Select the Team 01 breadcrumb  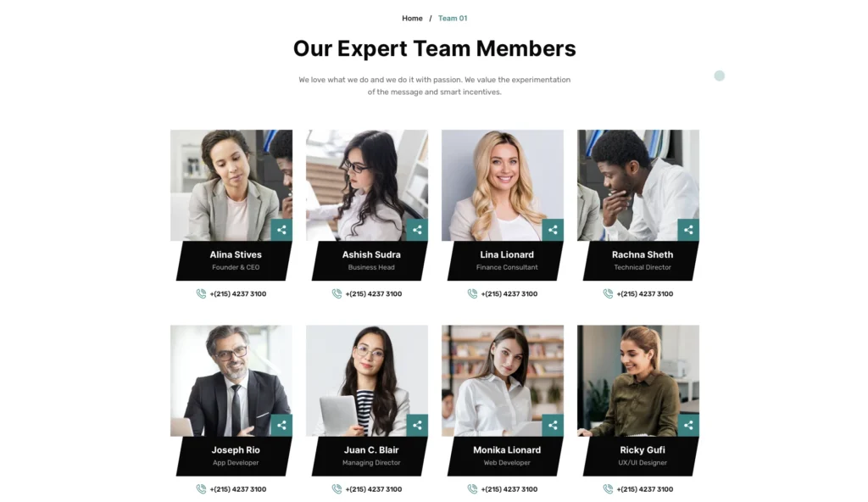pyautogui.click(x=453, y=19)
